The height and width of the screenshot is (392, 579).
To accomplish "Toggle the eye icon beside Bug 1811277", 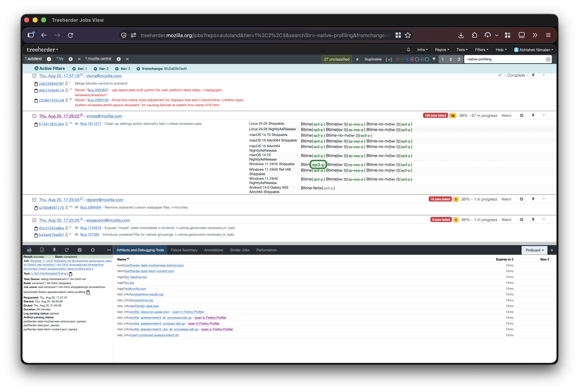I will [77, 124].
